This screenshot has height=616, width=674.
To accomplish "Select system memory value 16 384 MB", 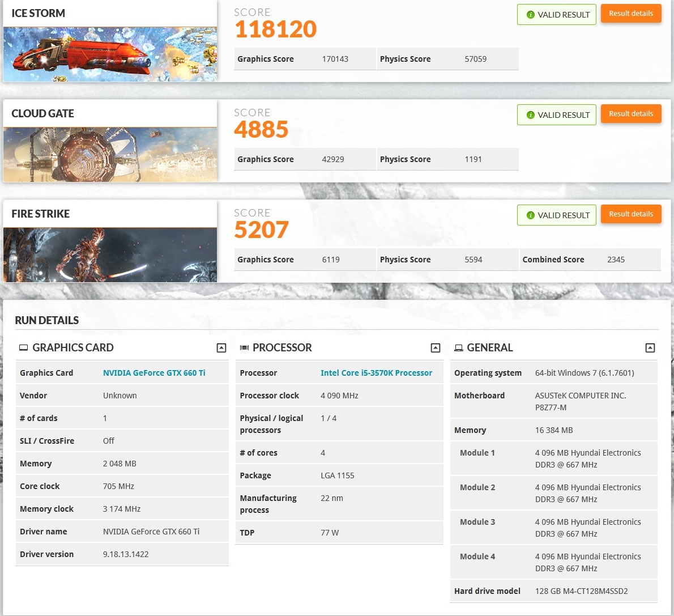I will (554, 430).
